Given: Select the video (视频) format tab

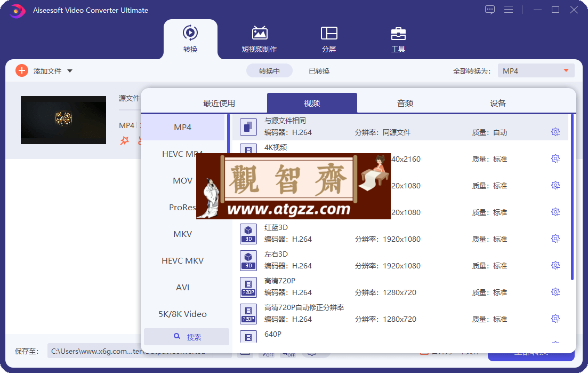Looking at the screenshot, I should coord(312,103).
